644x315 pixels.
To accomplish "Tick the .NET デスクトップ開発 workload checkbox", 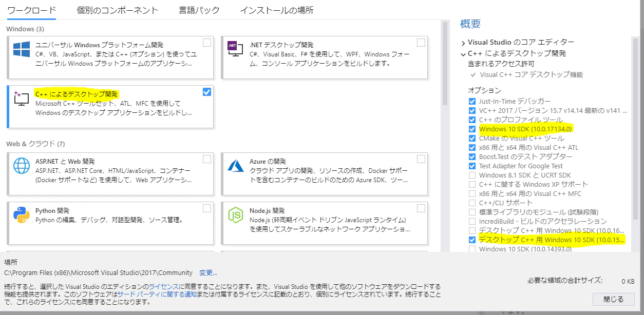I will 421,43.
